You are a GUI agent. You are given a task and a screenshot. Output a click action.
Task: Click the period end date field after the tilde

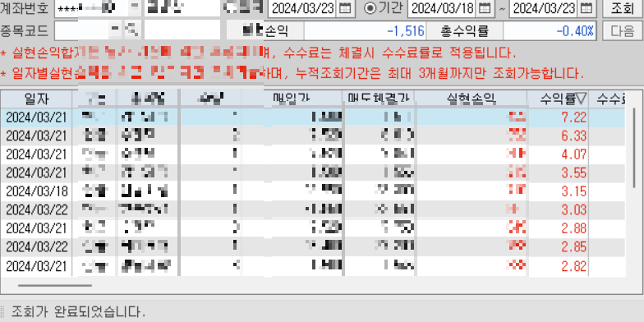click(x=544, y=8)
